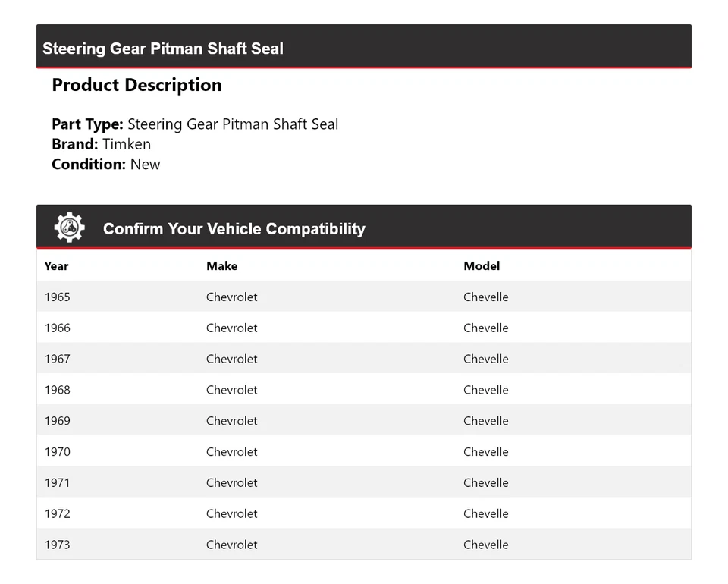Screen dimensions: 728x584
Task: Click the 1973 Chevelle model cell
Action: [485, 545]
